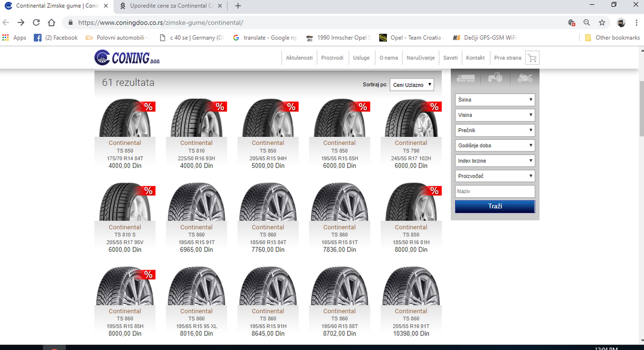This screenshot has height=350, width=644.
Task: Open the TS 850 175/70 R14 84T tire
Action: 125,133
